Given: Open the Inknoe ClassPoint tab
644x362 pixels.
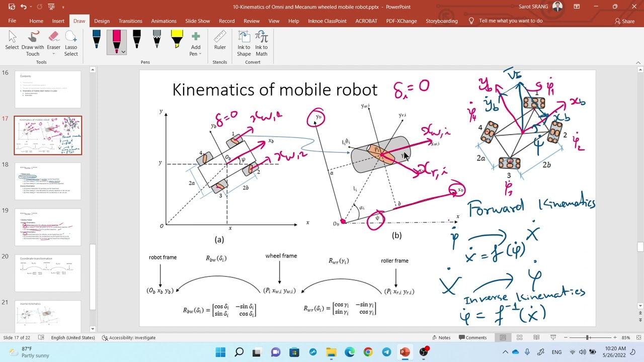Looking at the screenshot, I should coord(328,21).
